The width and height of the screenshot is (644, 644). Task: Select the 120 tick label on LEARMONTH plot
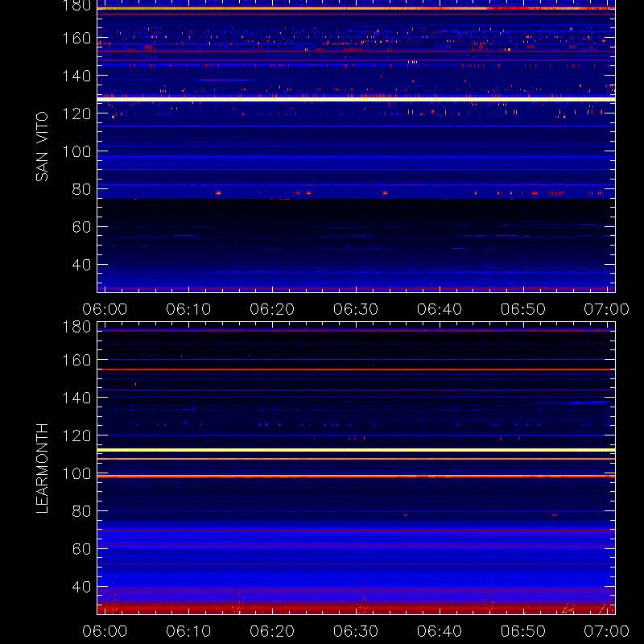(76, 436)
